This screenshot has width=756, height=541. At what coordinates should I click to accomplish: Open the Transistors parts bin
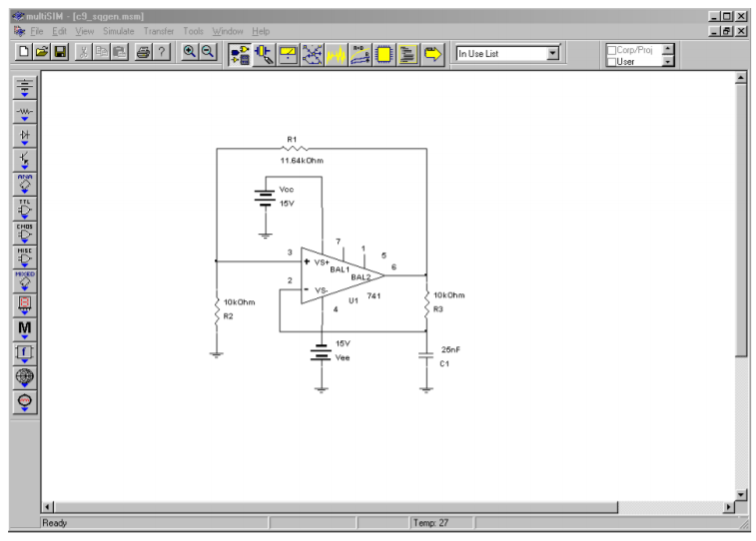tap(25, 160)
